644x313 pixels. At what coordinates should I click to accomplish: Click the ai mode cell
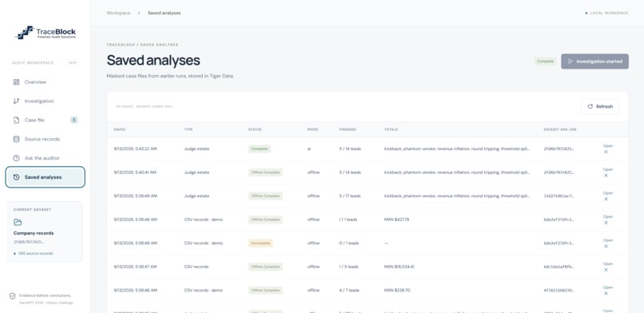click(309, 149)
